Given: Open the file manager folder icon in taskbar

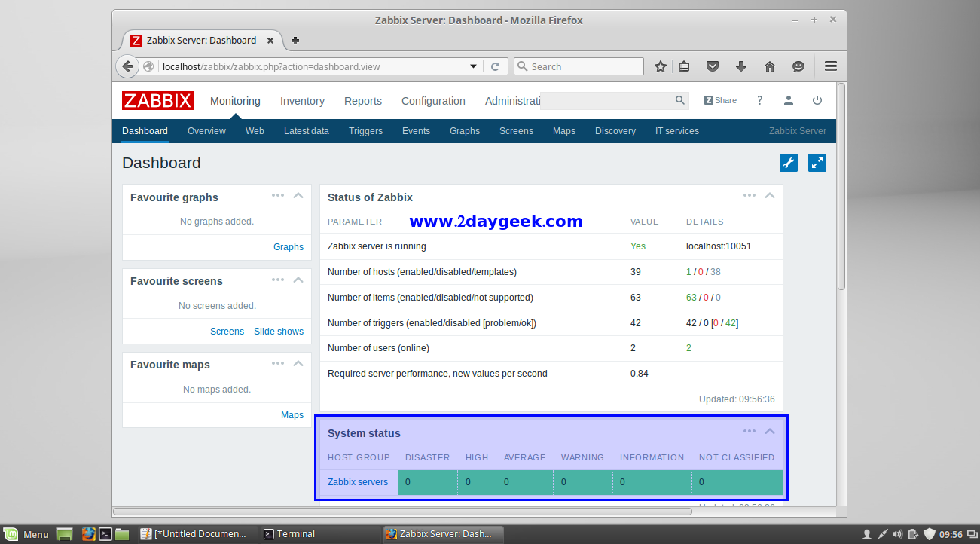Looking at the screenshot, I should click(x=122, y=534).
